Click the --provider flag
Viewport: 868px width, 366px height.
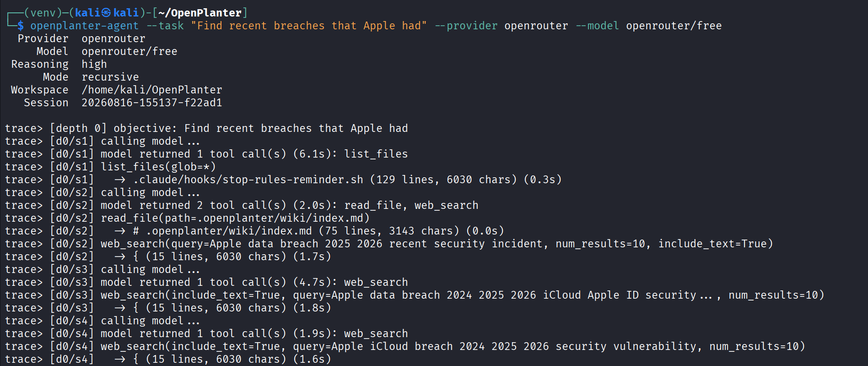[x=466, y=26]
